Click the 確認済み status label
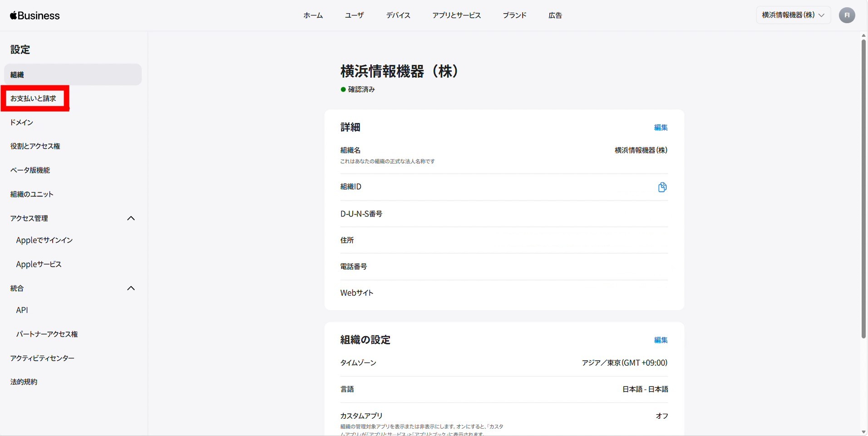The height and width of the screenshot is (436, 868). [361, 89]
